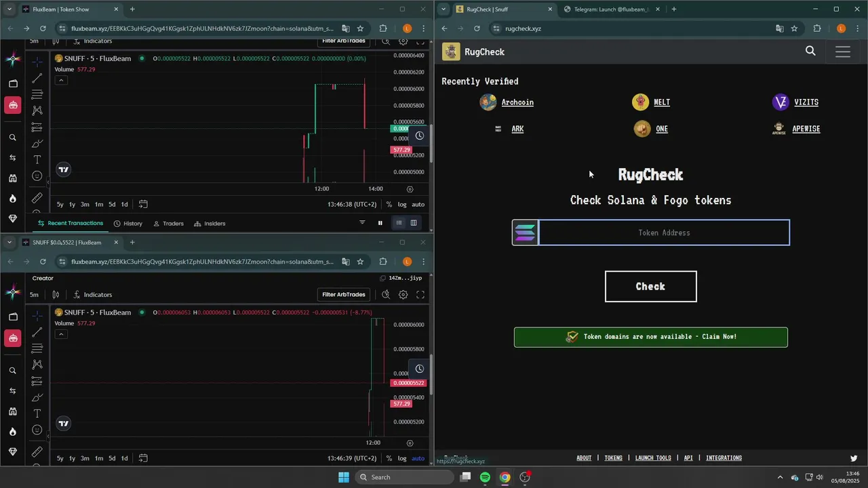Select the ruler measure tool in top chart
The width and height of the screenshot is (868, 488).
click(37, 198)
